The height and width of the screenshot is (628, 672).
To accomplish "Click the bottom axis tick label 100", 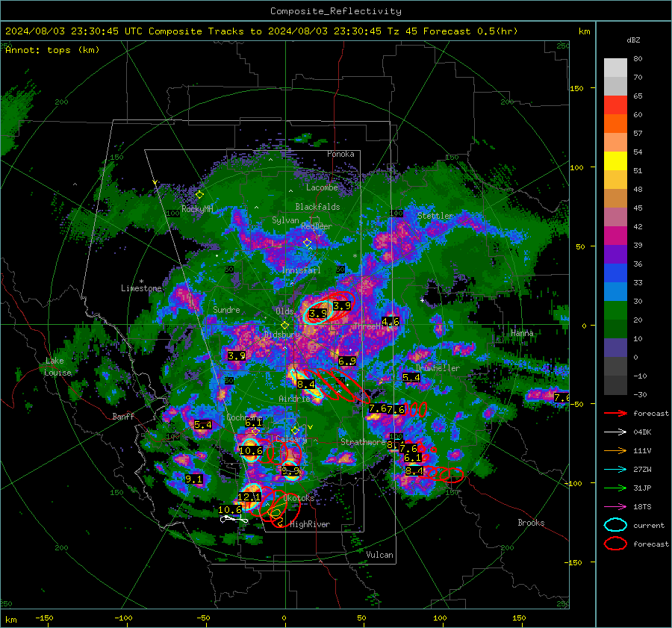I will (x=440, y=618).
